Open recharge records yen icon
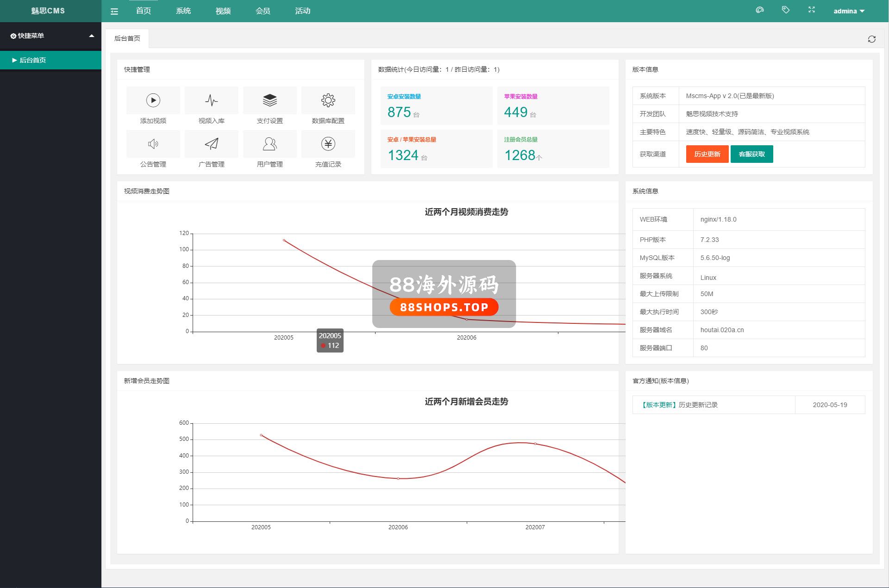 (328, 144)
